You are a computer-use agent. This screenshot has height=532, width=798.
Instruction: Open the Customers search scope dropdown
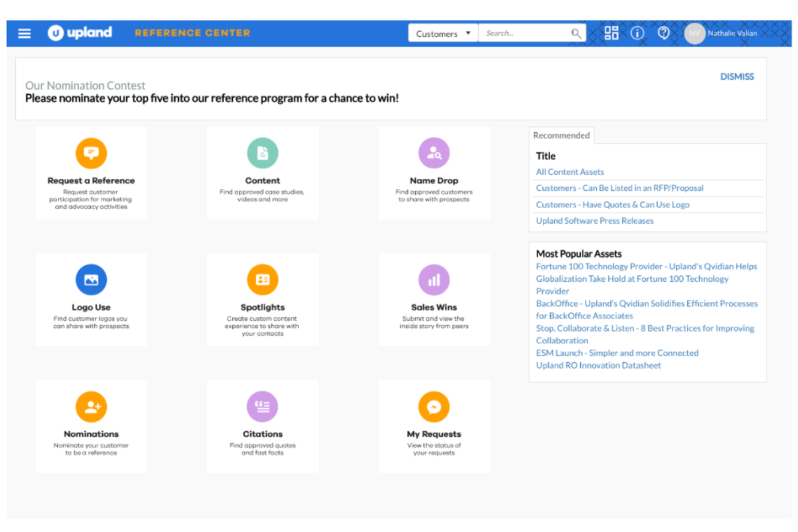tap(443, 33)
